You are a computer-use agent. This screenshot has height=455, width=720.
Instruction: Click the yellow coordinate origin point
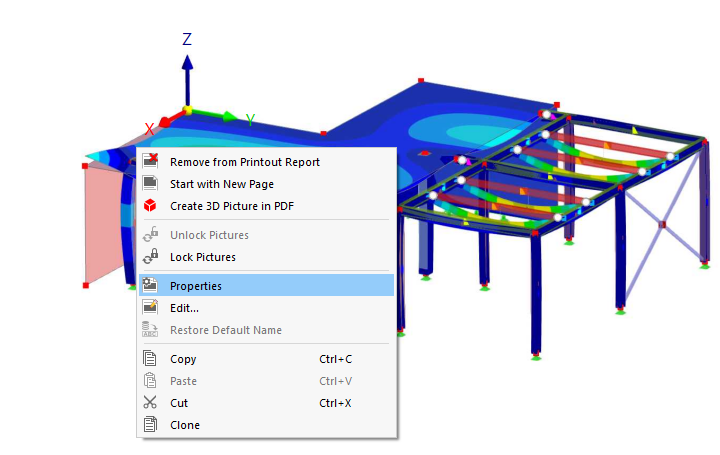tap(187, 110)
